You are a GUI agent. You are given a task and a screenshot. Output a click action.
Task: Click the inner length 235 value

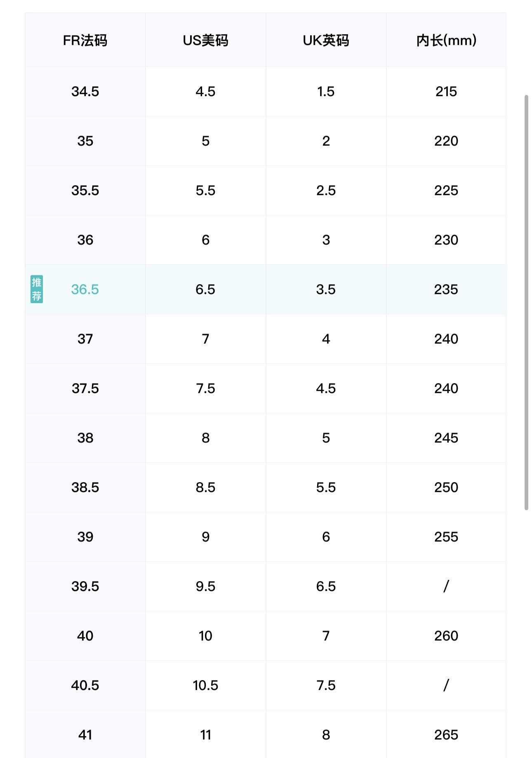coord(446,290)
